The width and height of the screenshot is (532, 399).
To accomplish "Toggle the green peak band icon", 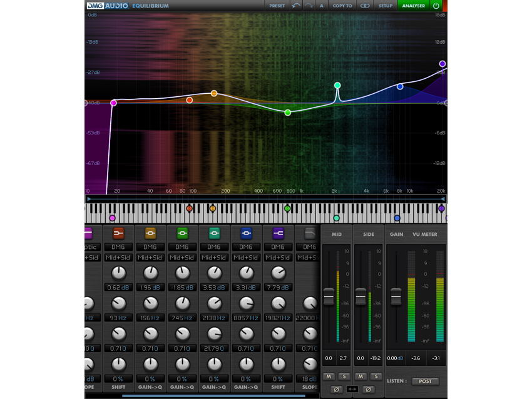I will tap(182, 233).
